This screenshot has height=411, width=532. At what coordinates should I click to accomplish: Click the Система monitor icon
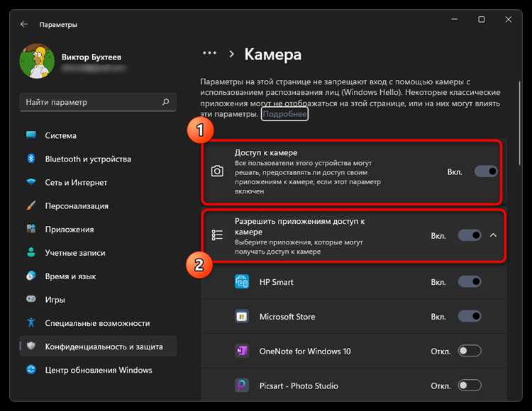31,135
